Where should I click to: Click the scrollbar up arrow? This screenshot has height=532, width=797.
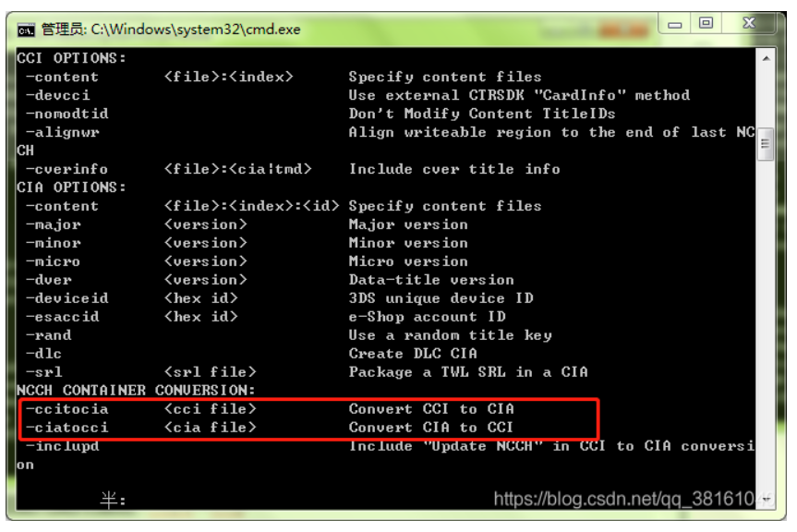[x=766, y=58]
